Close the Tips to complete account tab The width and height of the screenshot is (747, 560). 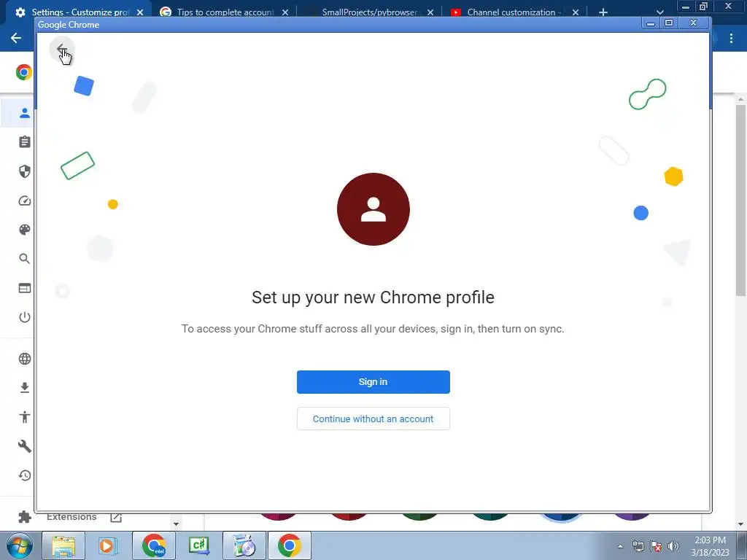pyautogui.click(x=285, y=12)
